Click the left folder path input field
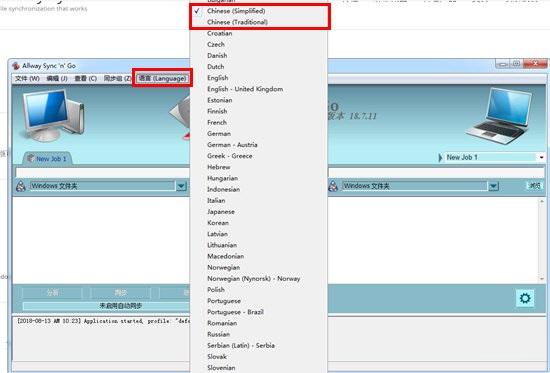 [x=102, y=172]
